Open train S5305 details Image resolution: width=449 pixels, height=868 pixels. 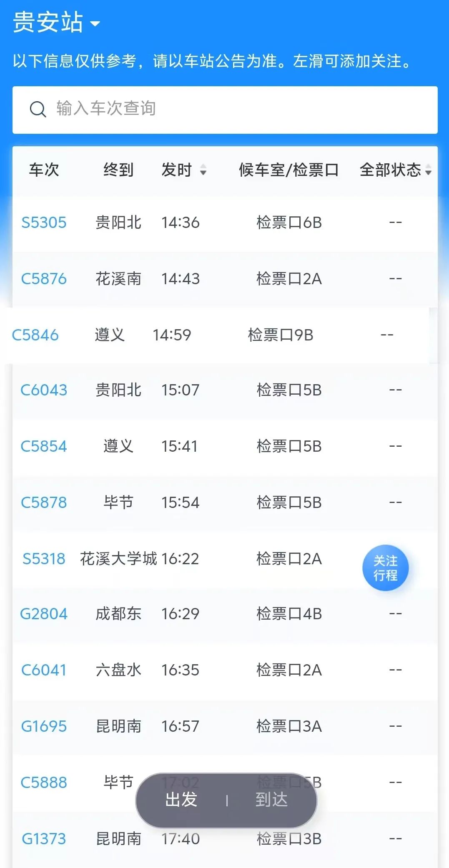tap(44, 223)
